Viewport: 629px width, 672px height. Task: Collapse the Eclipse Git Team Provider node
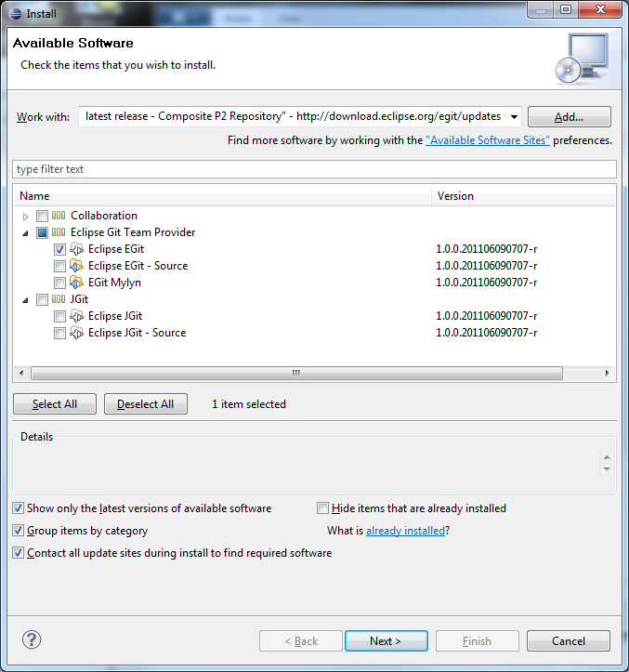[x=25, y=233]
